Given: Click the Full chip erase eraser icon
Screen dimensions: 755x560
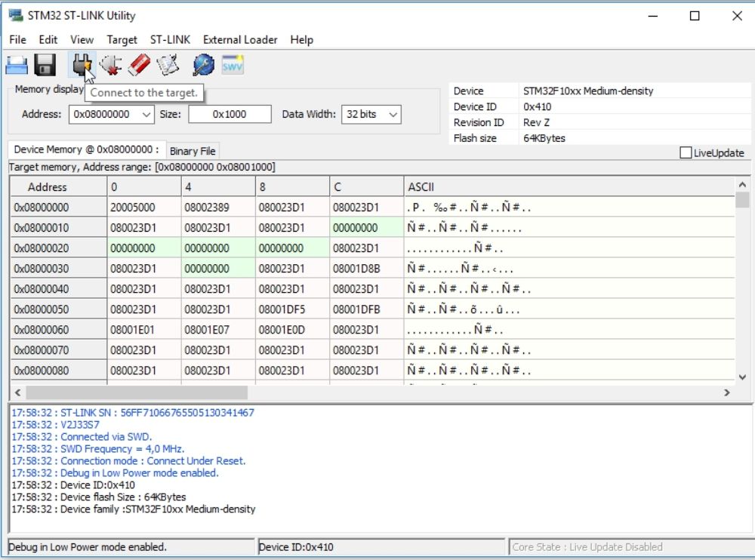Looking at the screenshot, I should [x=139, y=65].
